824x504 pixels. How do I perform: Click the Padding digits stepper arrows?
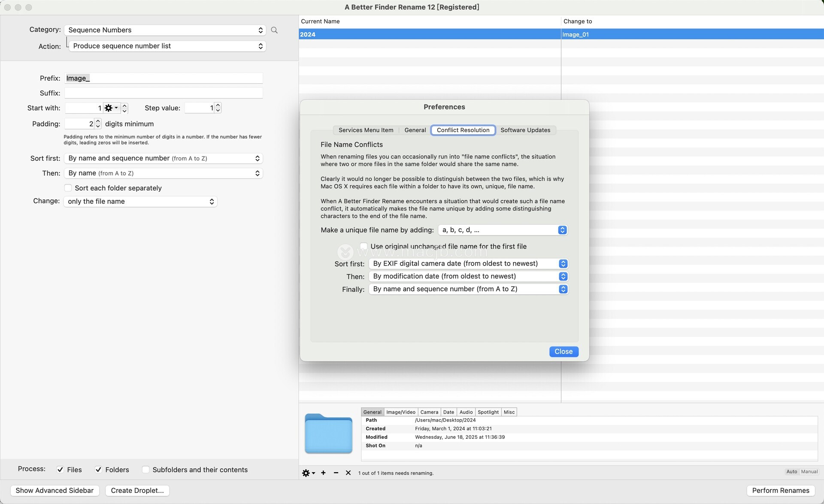[x=98, y=124]
